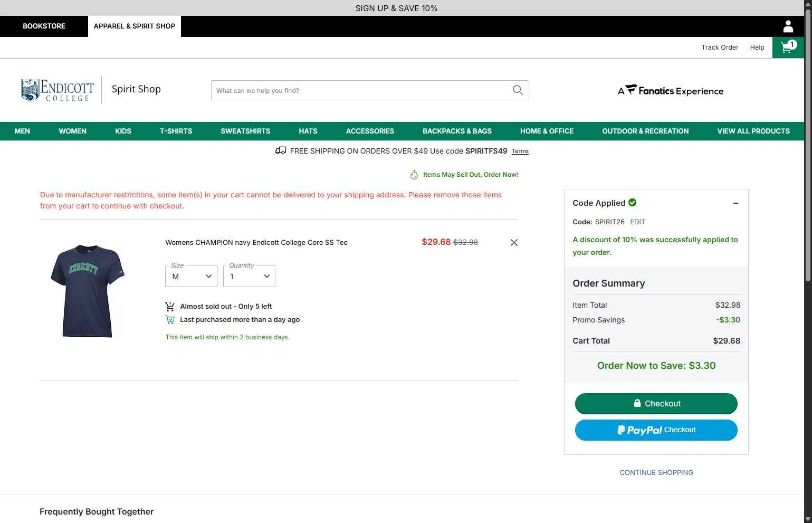Click the Promo Savings -$3.30 value

(728, 320)
